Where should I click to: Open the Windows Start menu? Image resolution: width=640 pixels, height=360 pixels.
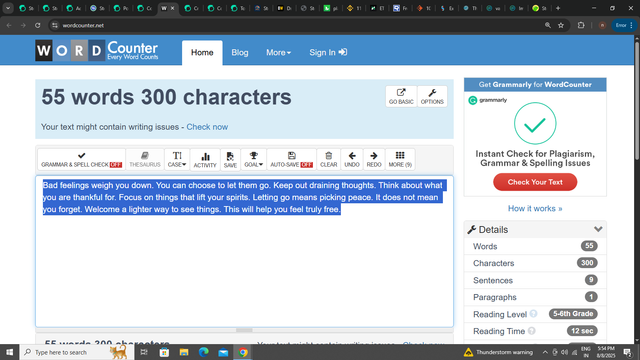coord(9,352)
